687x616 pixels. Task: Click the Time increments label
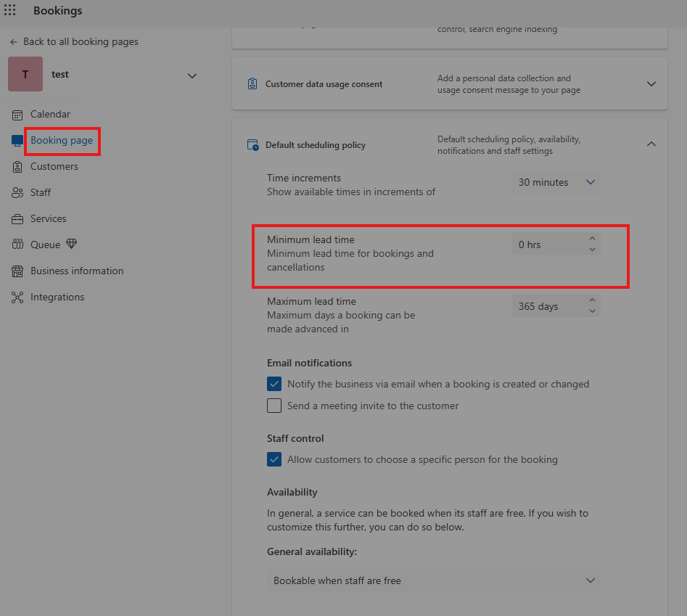pyautogui.click(x=304, y=178)
